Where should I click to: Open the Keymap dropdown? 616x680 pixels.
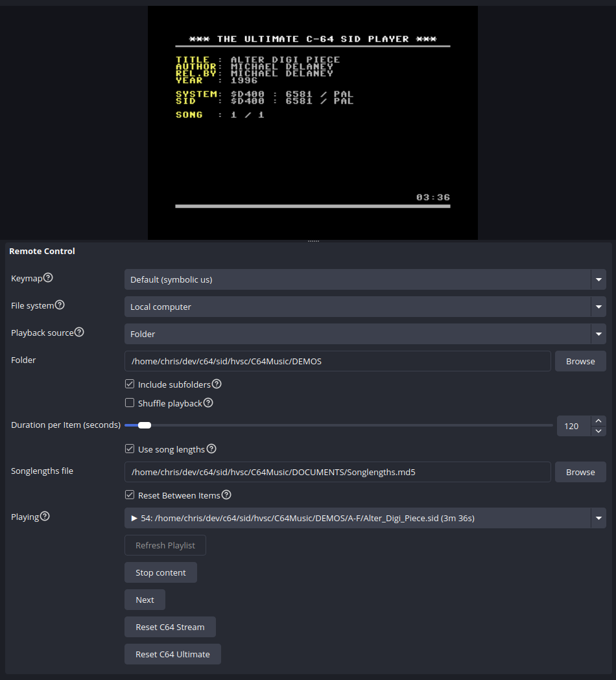[365, 280]
